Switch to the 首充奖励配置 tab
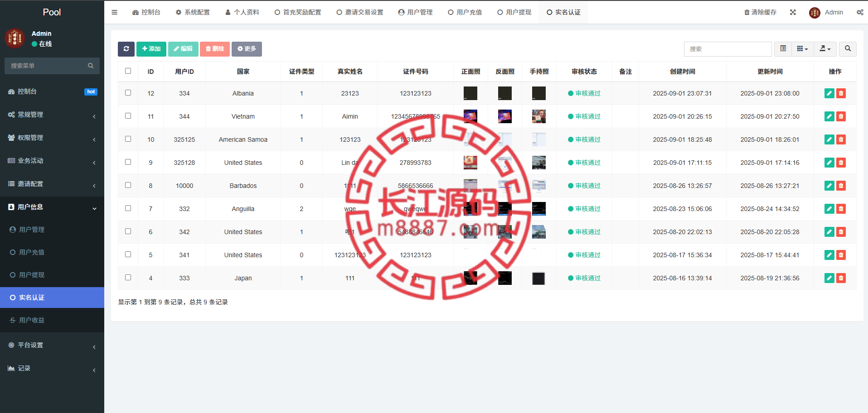 pyautogui.click(x=298, y=12)
